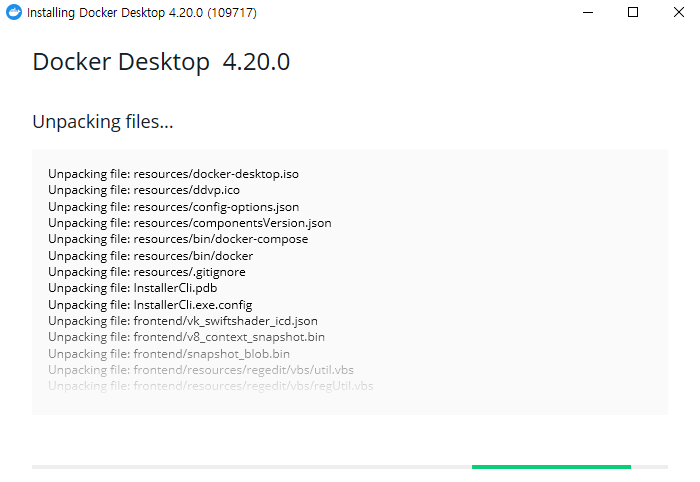Select the line 'resources/ddvp.ico'
The image size is (700, 482).
[144, 190]
